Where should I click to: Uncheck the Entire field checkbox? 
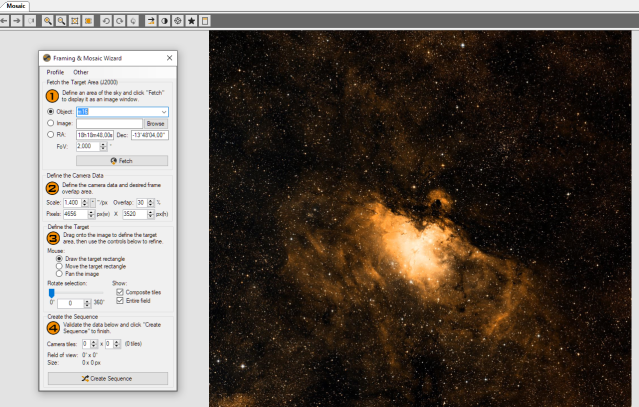121,300
